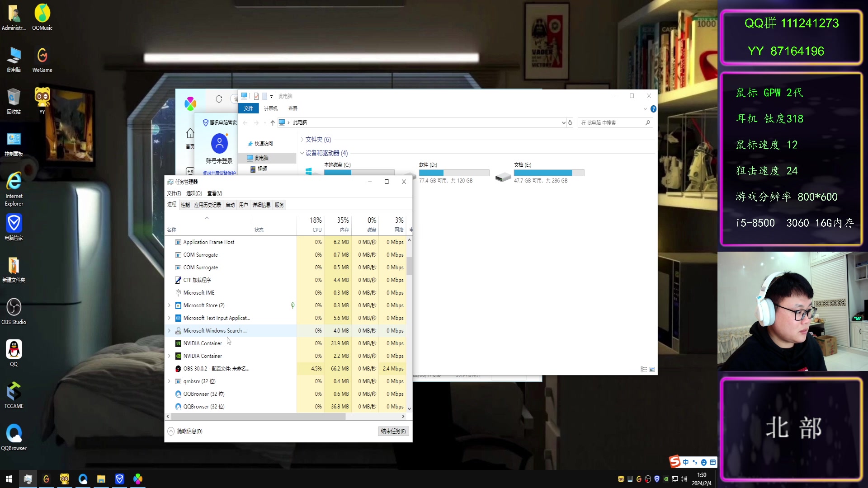The image size is (868, 488).
Task: Click Explorer up-directory arrow
Action: pos(272,122)
